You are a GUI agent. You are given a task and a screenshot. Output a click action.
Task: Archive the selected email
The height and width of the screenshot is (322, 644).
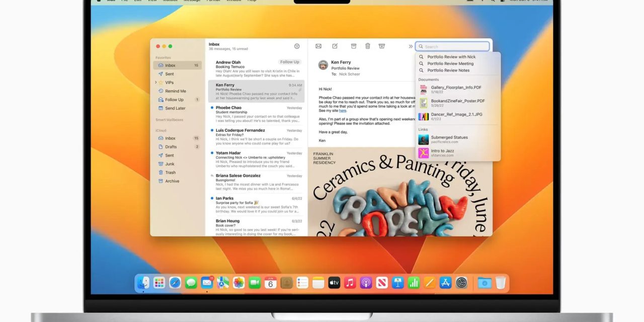[354, 46]
